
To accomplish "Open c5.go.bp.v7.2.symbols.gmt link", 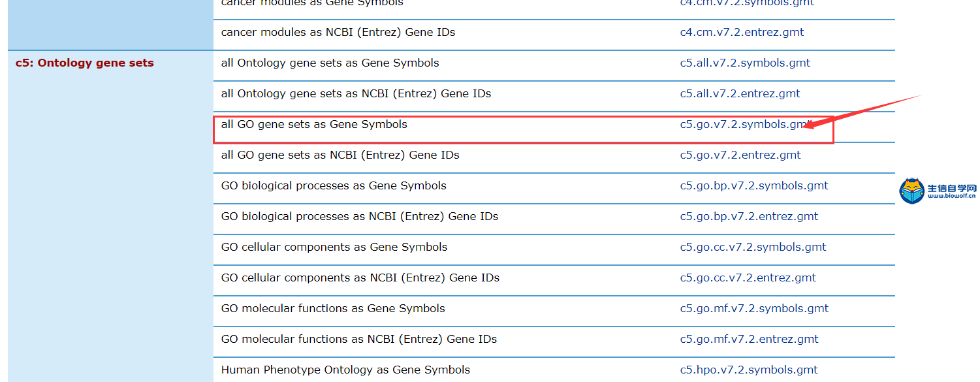I will [x=754, y=186].
